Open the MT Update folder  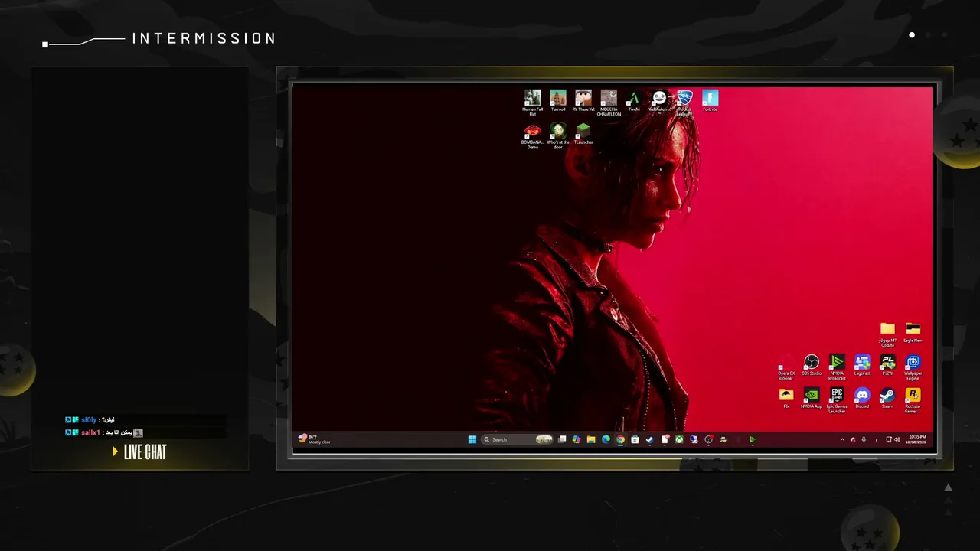coord(887,334)
